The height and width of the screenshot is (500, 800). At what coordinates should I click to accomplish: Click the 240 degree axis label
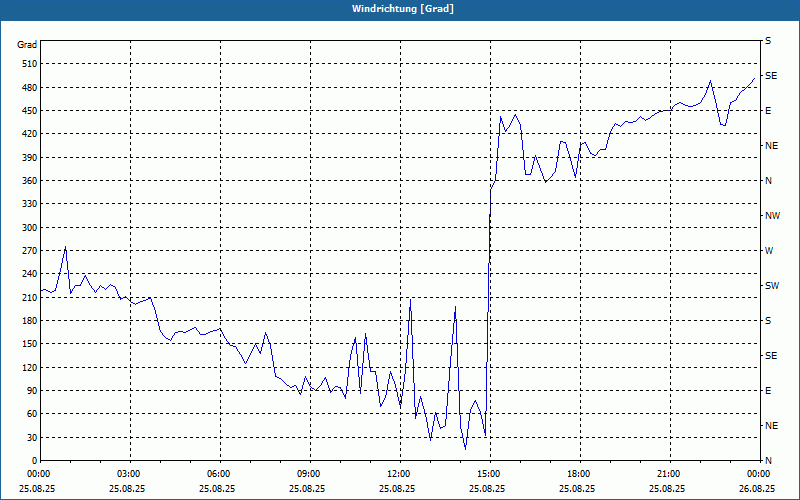30,274
